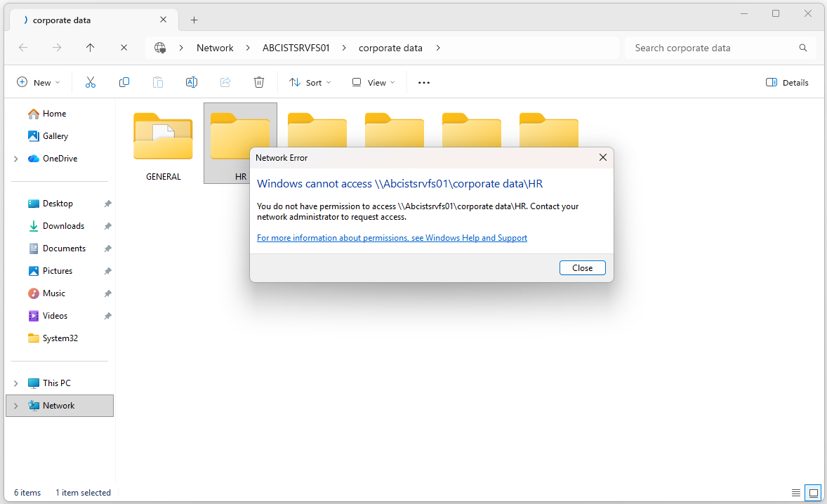Image resolution: width=827 pixels, height=504 pixels.
Task: Select the corporate data tab
Action: click(x=94, y=20)
